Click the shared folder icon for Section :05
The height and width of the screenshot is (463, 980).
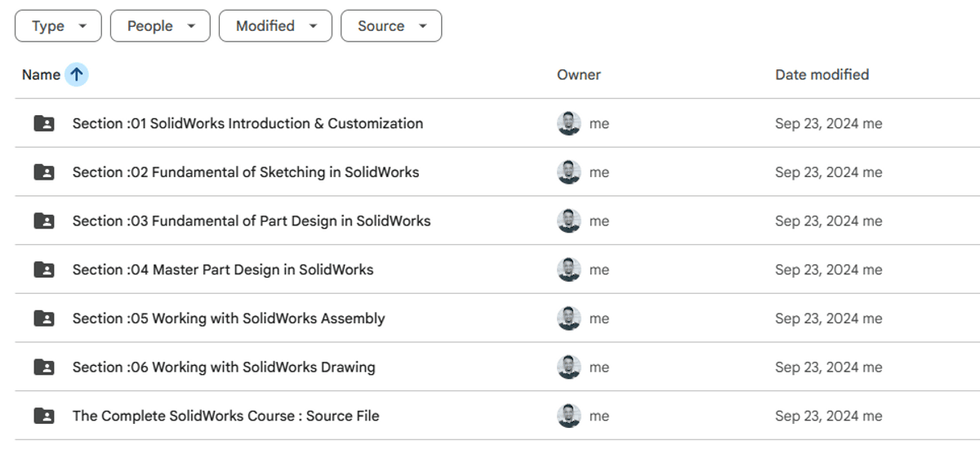tap(44, 318)
